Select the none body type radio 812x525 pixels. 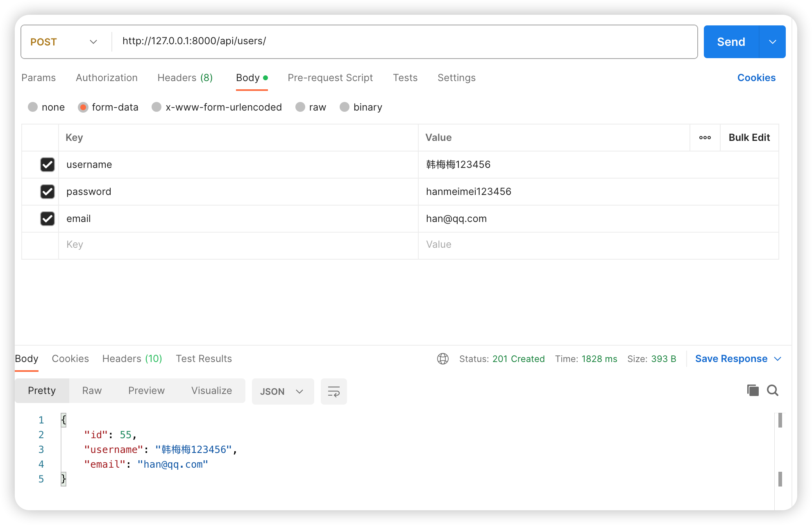(x=33, y=107)
